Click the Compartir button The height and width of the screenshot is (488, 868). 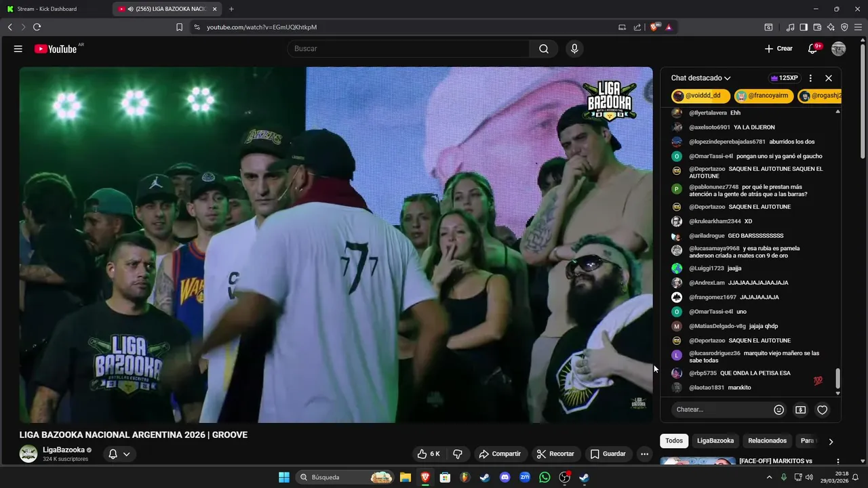tap(500, 454)
